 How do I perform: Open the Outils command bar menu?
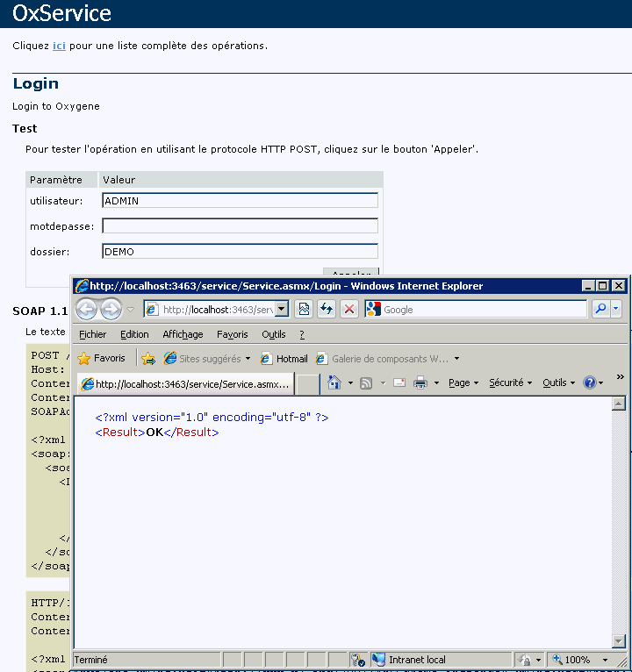(558, 382)
